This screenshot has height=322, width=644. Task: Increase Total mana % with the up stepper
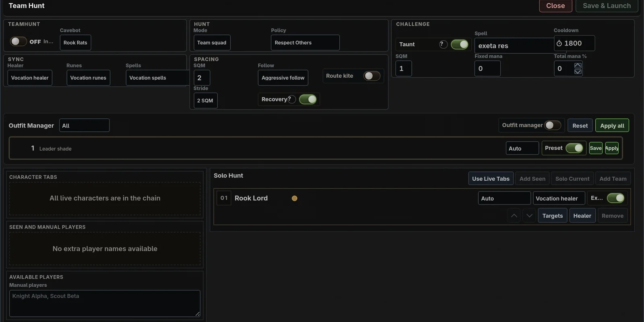(578, 66)
